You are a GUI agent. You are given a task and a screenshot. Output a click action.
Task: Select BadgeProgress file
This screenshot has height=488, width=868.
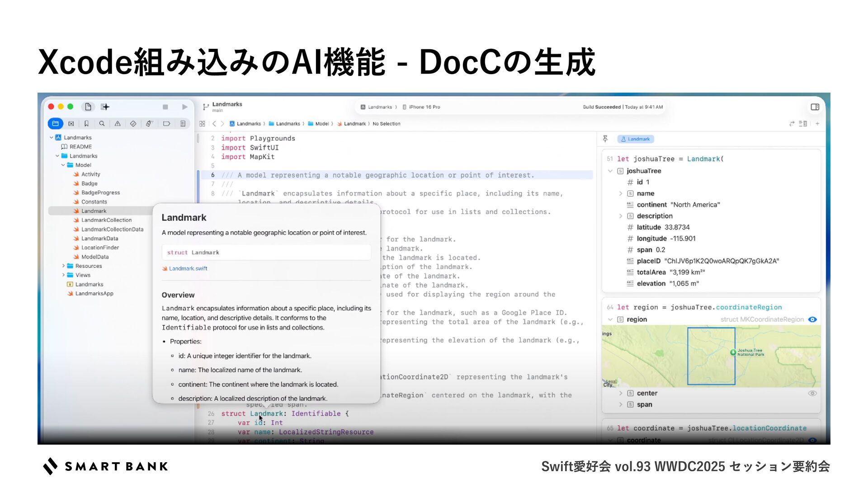(x=97, y=192)
